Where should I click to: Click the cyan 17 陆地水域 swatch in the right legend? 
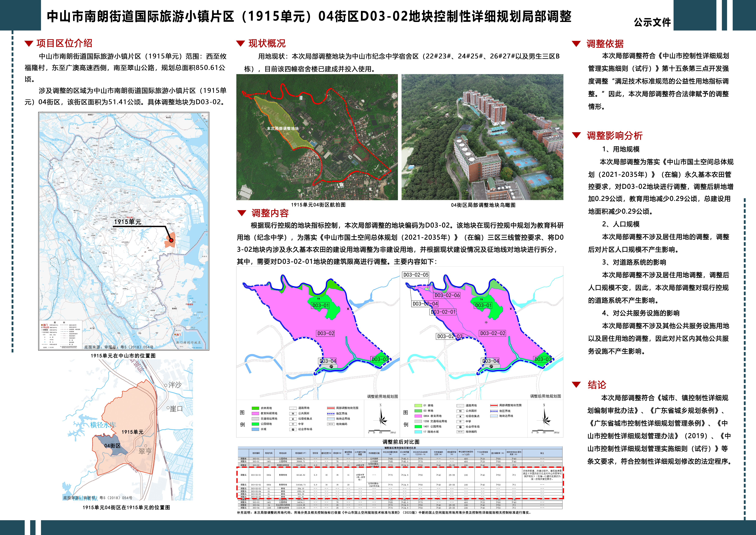click(x=418, y=432)
